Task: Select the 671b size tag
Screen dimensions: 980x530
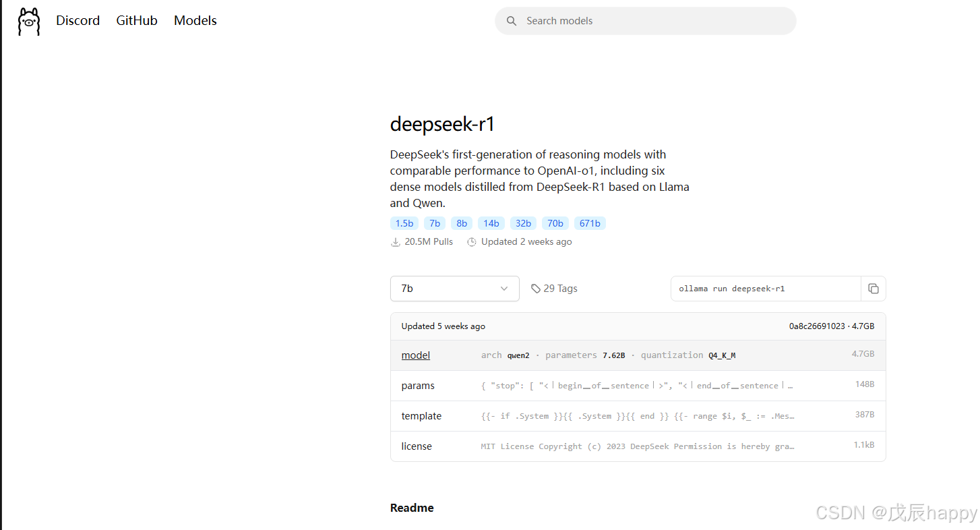Action: point(590,223)
